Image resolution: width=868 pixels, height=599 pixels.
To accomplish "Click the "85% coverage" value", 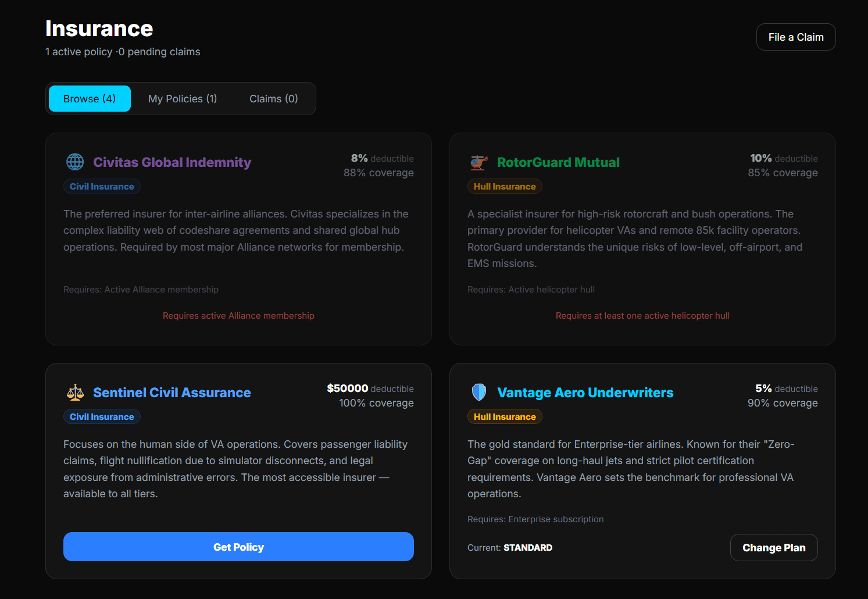I will [783, 173].
